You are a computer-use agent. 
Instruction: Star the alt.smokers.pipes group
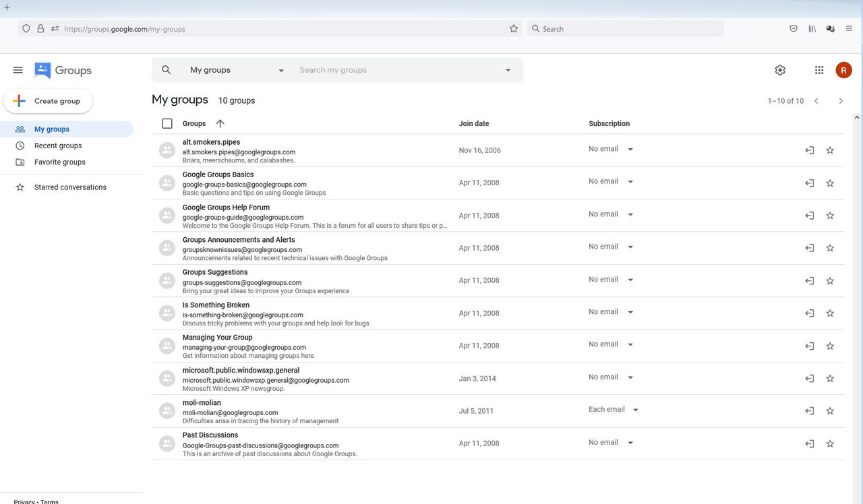(x=830, y=150)
